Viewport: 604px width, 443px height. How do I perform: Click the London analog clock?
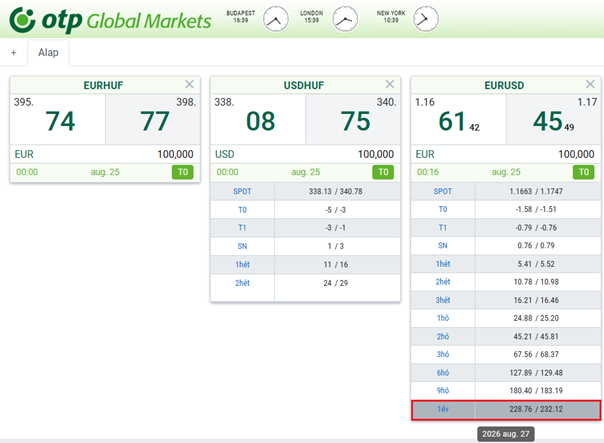click(x=345, y=19)
